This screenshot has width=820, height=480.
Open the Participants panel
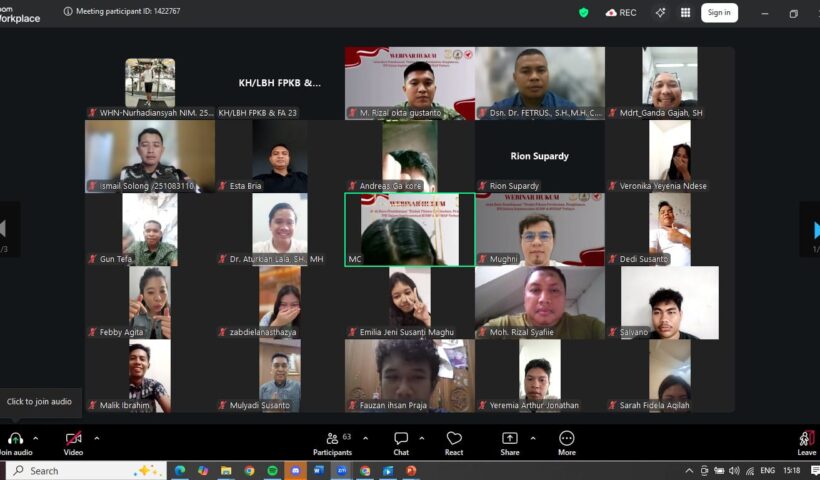[332, 438]
